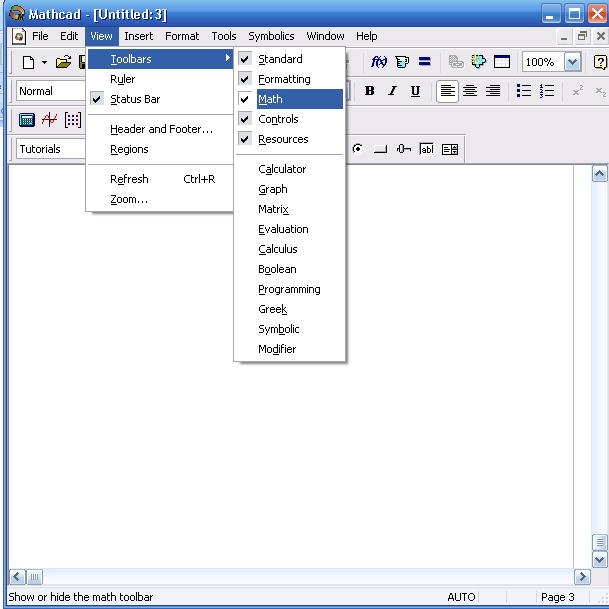609x609 pixels.
Task: Show the Calculator toolbar
Action: tap(289, 169)
